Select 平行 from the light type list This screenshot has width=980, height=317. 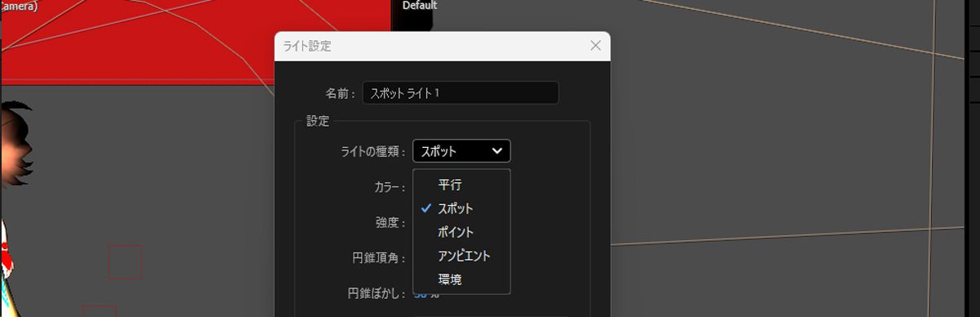point(461,185)
